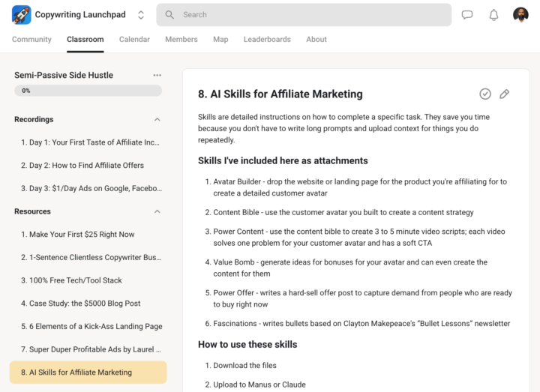
Task: Click the heading Skills I've included here as attachments
Action: click(x=283, y=160)
